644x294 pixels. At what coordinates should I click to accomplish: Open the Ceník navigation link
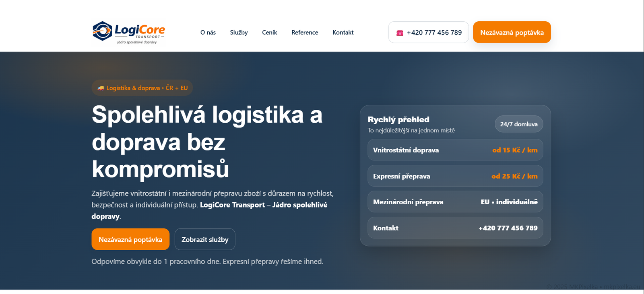(269, 33)
